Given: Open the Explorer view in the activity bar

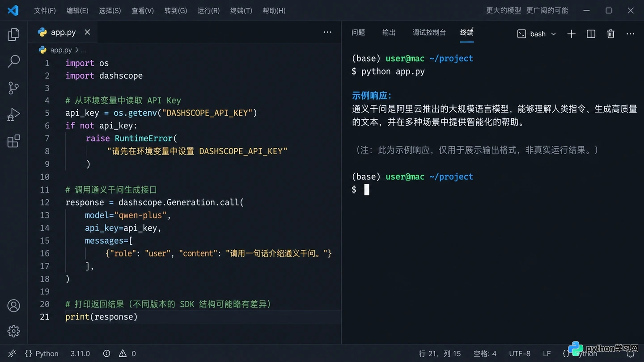Looking at the screenshot, I should tap(14, 34).
